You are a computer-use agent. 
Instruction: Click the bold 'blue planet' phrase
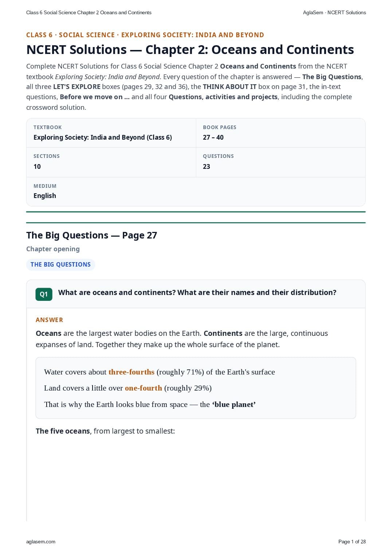coord(234,404)
